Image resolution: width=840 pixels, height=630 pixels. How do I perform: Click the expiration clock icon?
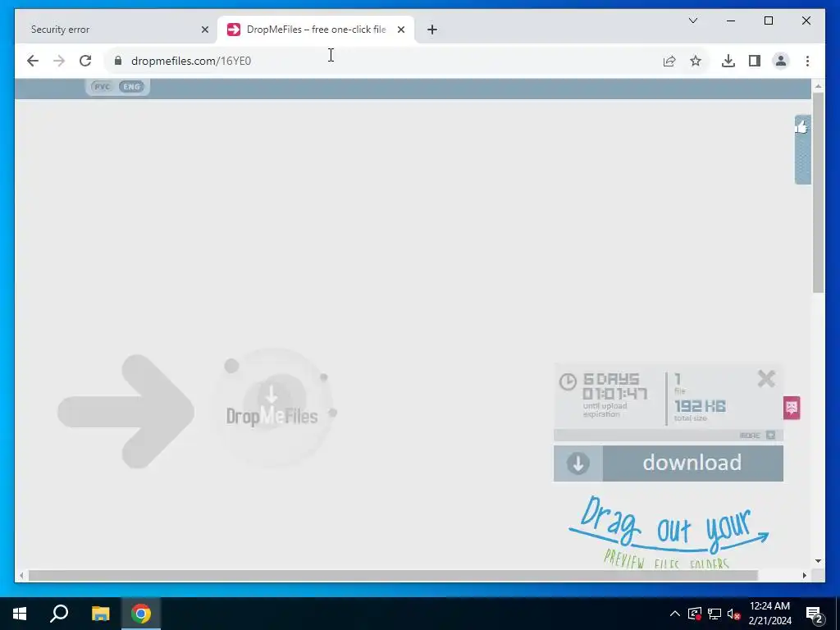[568, 381]
